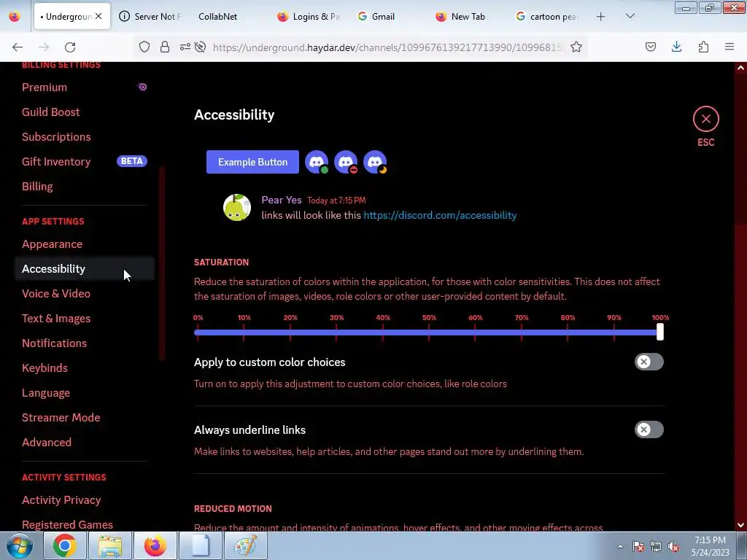747x560 pixels.
Task: Open Registered Games settings
Action: [x=85, y=524]
